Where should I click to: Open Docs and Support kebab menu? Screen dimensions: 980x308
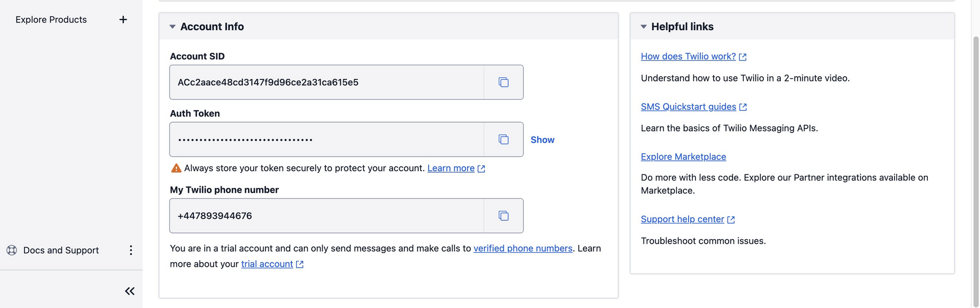pos(131,250)
